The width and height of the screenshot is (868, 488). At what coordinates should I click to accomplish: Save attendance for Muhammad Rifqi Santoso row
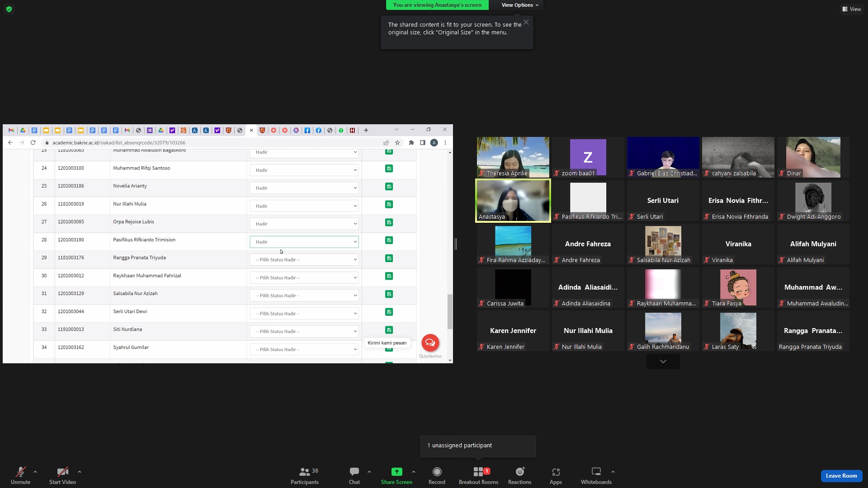(x=389, y=169)
